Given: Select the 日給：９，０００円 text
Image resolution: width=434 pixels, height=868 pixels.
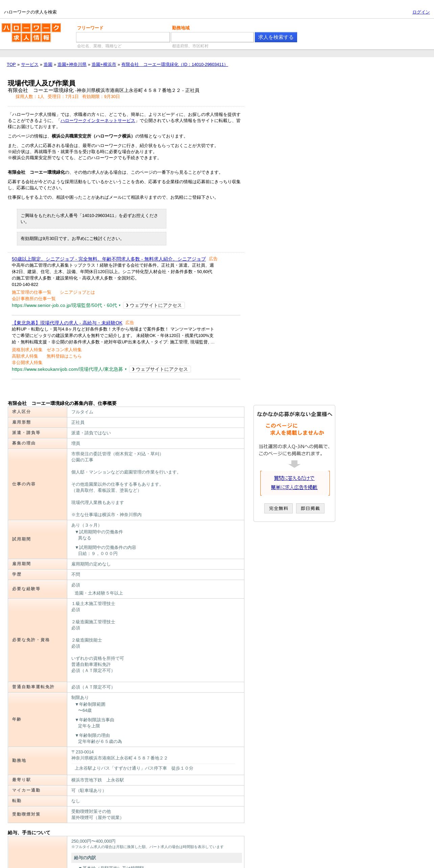Looking at the screenshot, I should pos(98,554).
